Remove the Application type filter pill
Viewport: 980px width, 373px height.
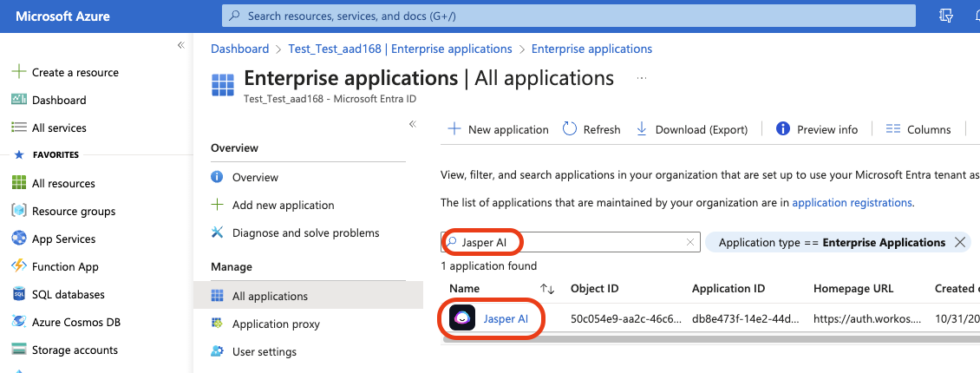[x=959, y=243]
